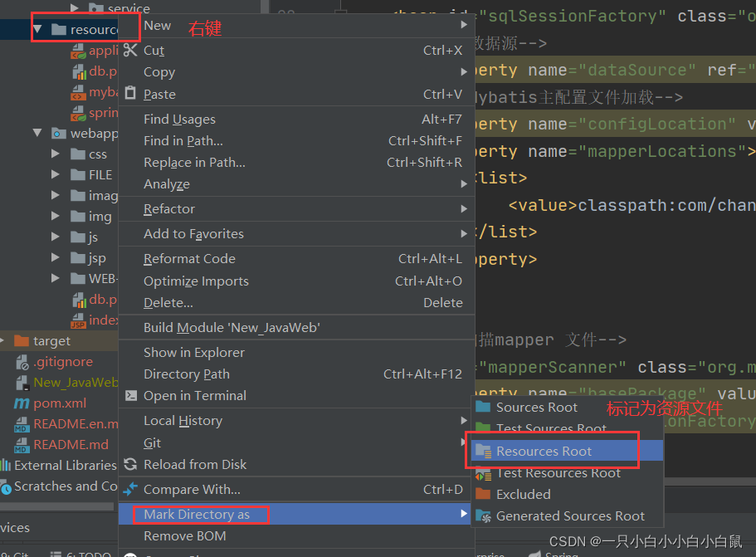The width and height of the screenshot is (756, 557).
Task: Select Reformat Code entry
Action: click(x=296, y=259)
